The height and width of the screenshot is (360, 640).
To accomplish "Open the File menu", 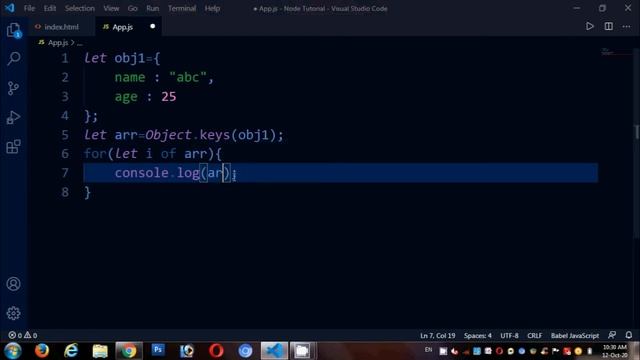I will [29, 8].
